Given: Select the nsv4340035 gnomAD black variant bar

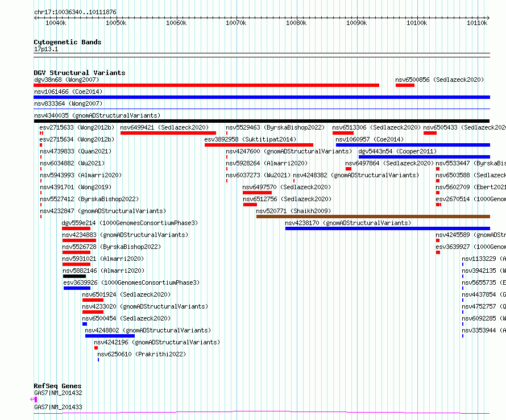Looking at the screenshot, I should click(x=262, y=121).
